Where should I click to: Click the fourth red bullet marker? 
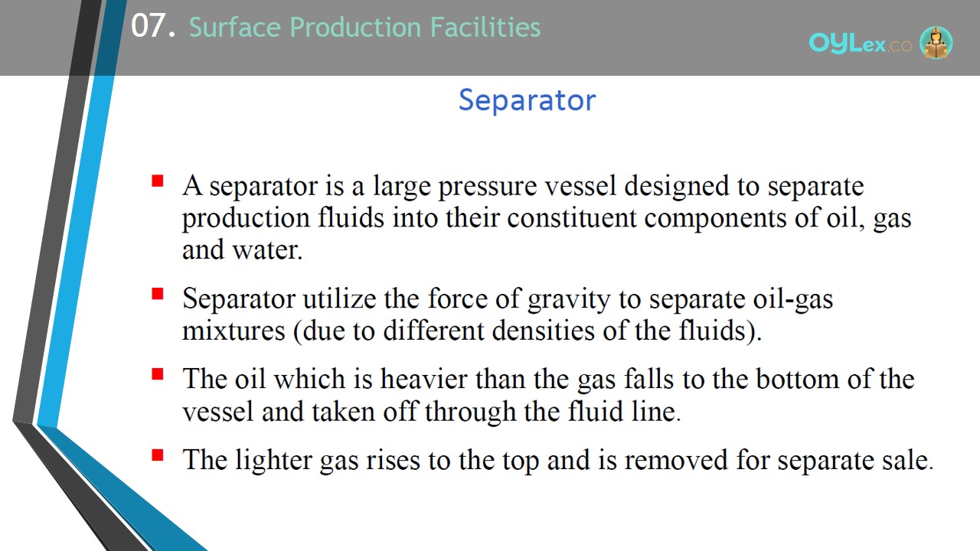tap(158, 455)
